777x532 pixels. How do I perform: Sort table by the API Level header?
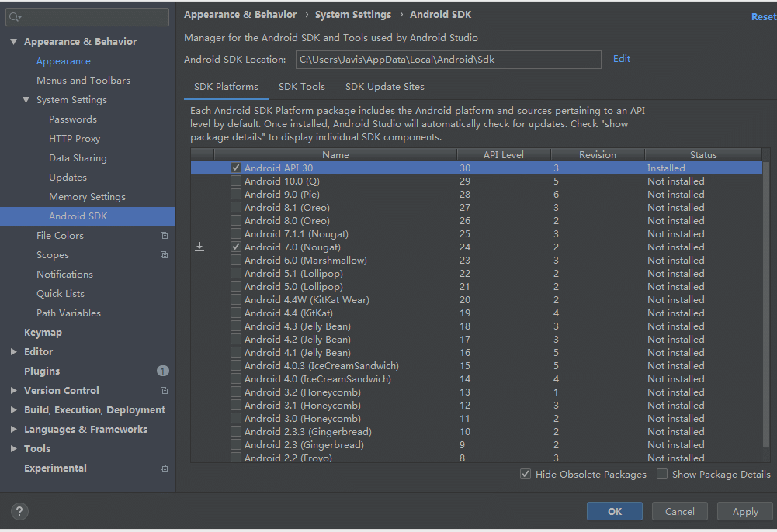tap(504, 155)
